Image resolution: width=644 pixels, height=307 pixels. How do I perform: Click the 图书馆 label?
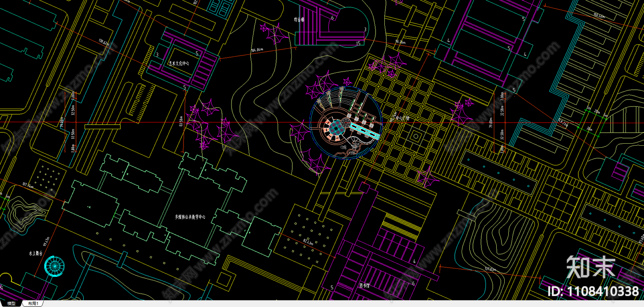point(364,285)
